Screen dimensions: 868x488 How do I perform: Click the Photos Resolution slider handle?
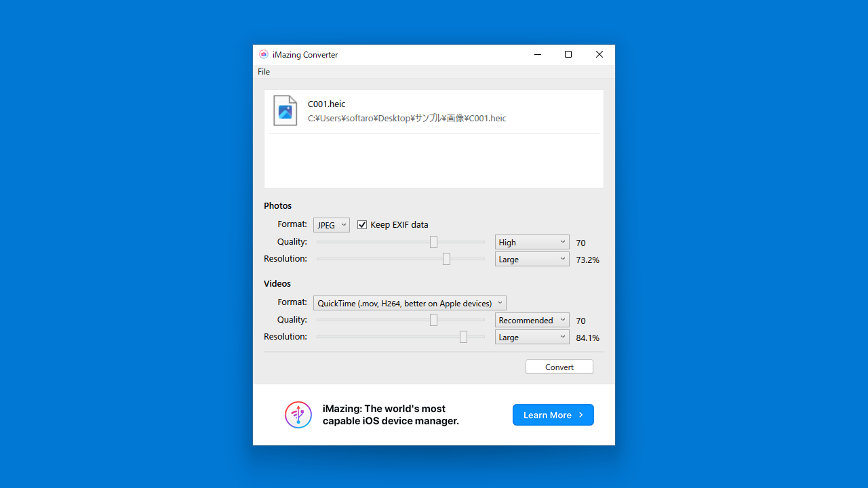(x=446, y=259)
